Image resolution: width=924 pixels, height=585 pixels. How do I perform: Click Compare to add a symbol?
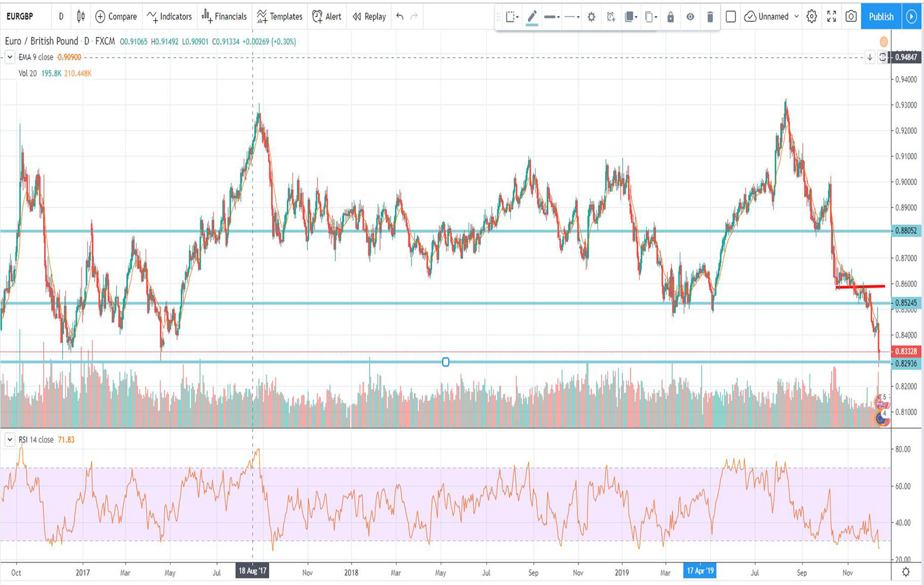point(116,17)
